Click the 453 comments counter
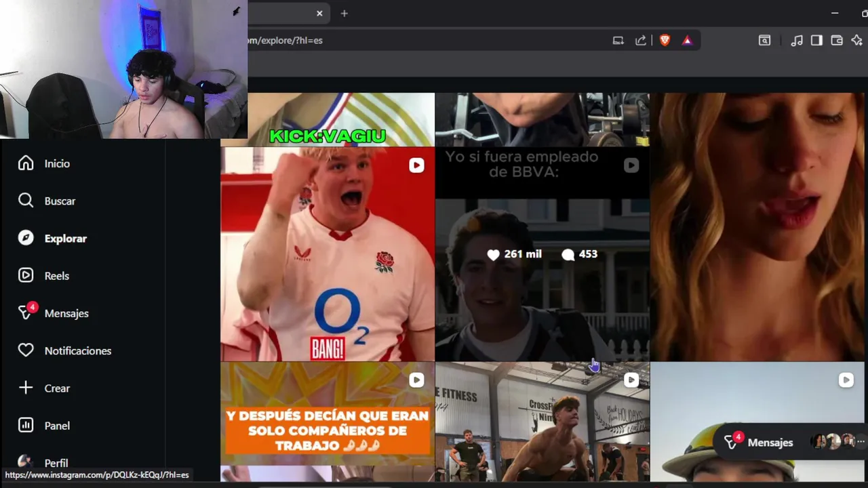 tap(580, 254)
